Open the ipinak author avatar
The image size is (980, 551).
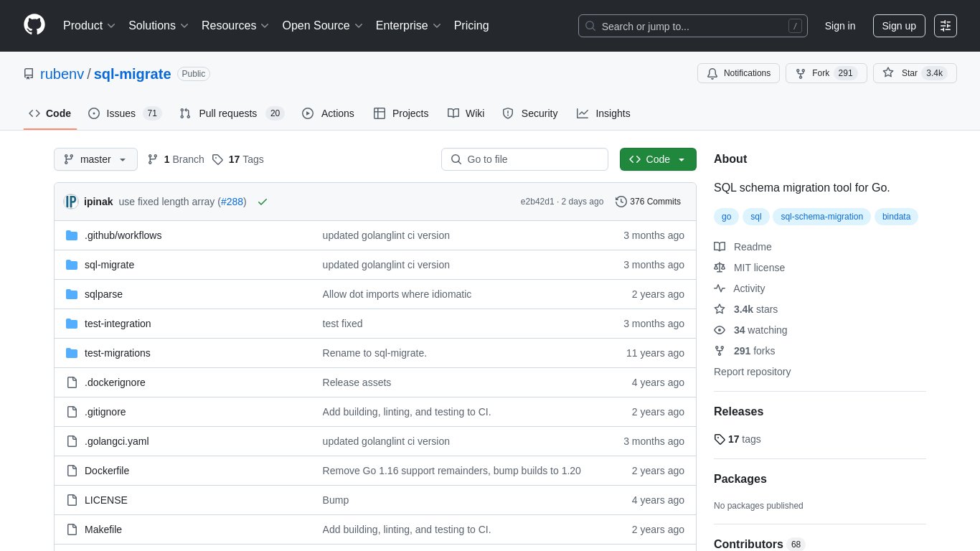click(x=71, y=202)
